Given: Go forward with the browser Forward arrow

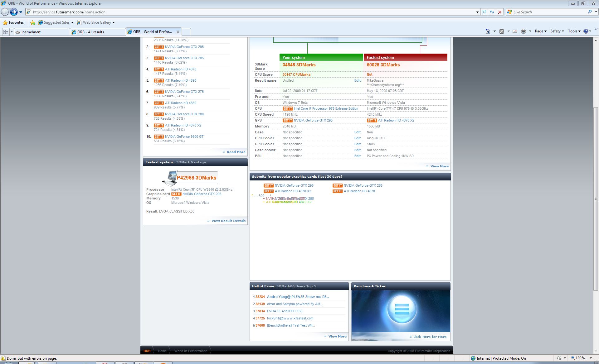Looking at the screenshot, I should 14,12.
